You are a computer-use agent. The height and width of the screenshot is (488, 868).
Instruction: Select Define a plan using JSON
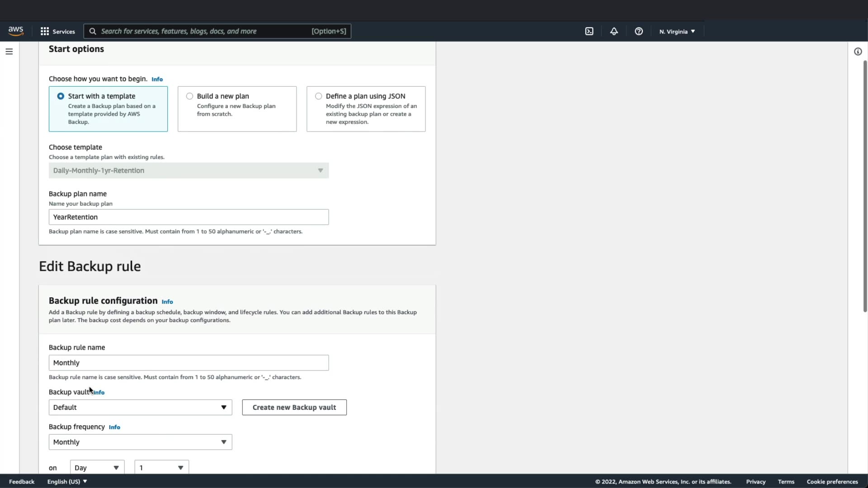pyautogui.click(x=319, y=96)
